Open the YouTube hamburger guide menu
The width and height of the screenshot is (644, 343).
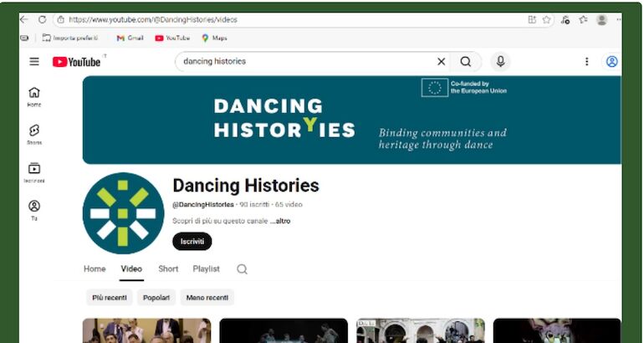click(34, 61)
